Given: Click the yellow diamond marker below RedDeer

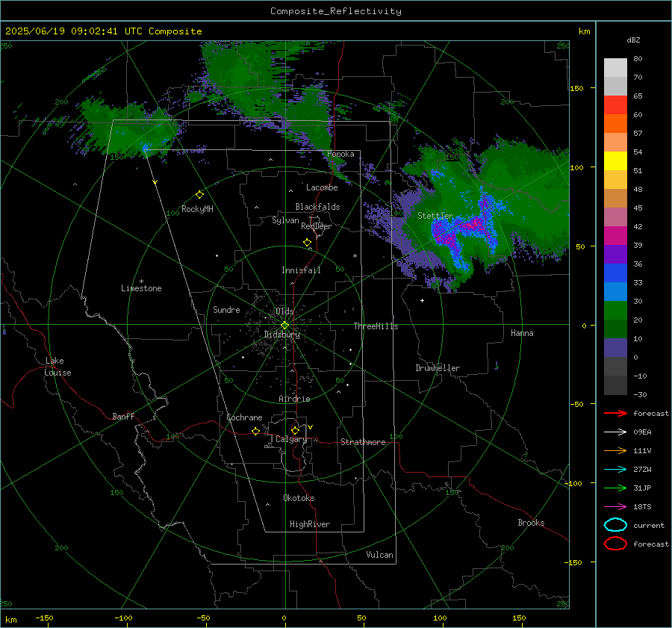Looking at the screenshot, I should [307, 243].
